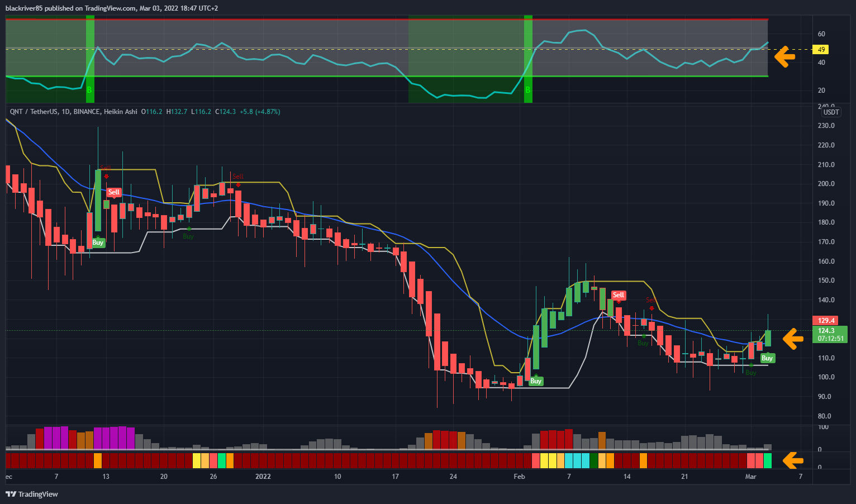Click the 200.0 price axis label
The image size is (856, 504).
point(826,184)
